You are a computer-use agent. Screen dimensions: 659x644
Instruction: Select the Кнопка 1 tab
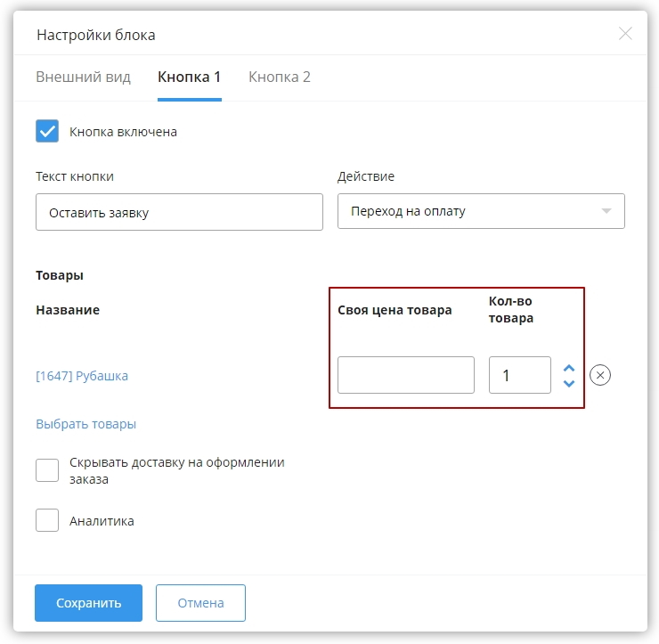click(189, 77)
